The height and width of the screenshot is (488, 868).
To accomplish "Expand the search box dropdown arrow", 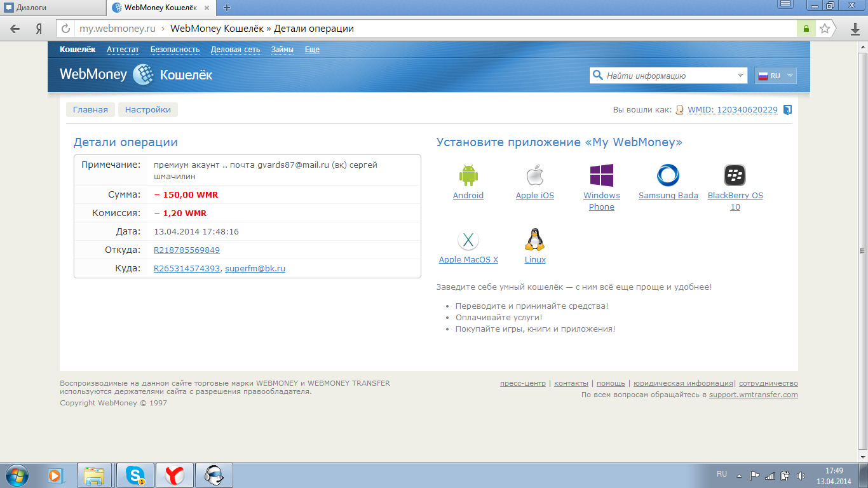I will point(741,75).
